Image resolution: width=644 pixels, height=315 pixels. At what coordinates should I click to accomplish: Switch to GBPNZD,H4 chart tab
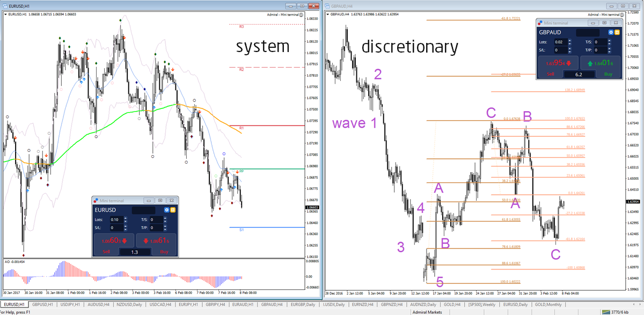[392, 304]
